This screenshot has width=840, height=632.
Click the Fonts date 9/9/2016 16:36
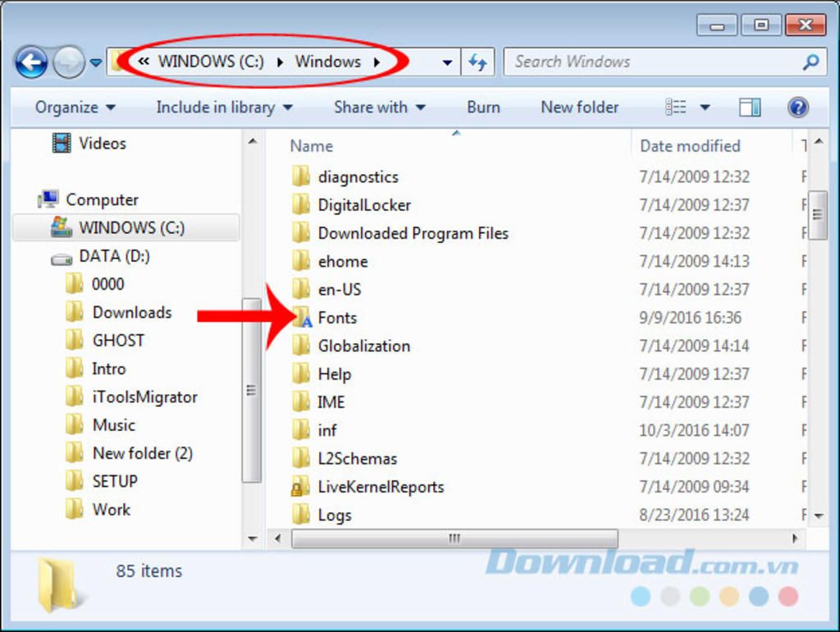click(690, 318)
